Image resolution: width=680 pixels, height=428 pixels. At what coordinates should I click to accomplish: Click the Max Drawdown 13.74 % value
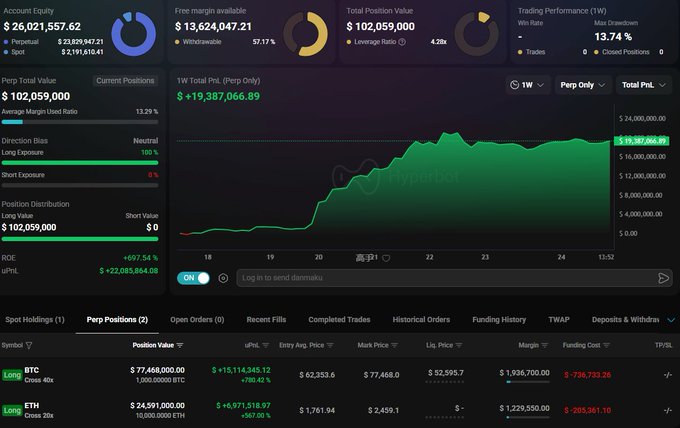[613, 37]
